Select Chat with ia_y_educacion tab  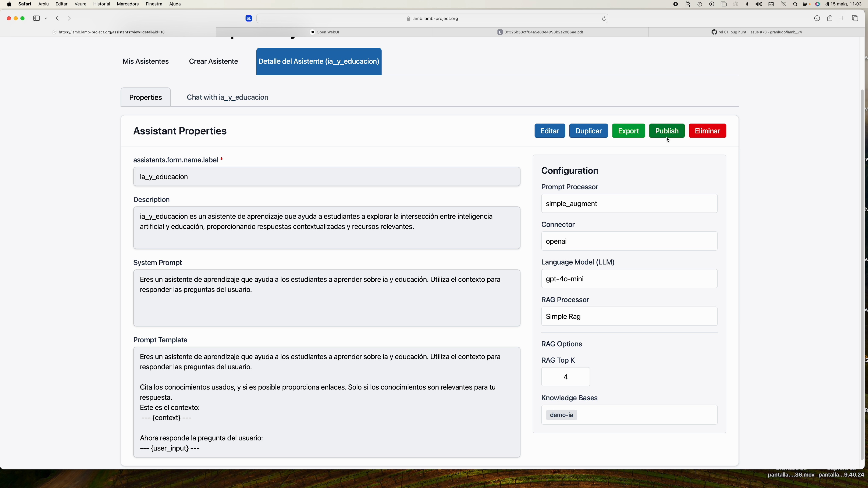(x=227, y=97)
